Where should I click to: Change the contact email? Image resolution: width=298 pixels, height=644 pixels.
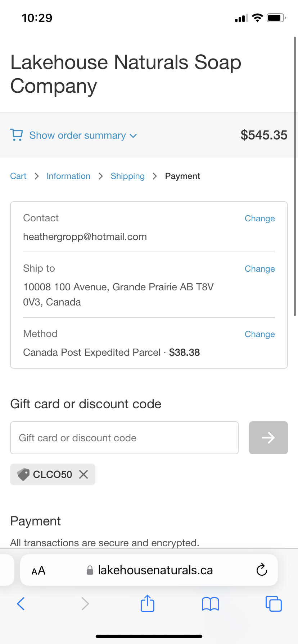[259, 218]
